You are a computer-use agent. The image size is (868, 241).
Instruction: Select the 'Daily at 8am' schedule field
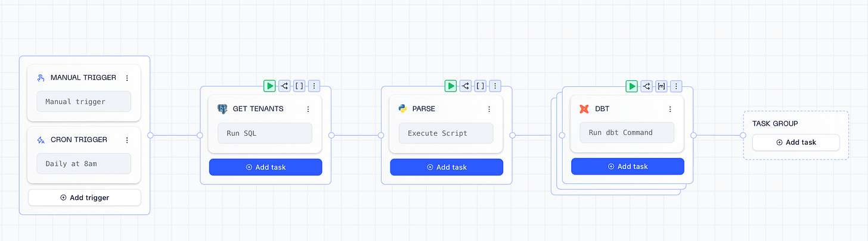[x=83, y=164]
